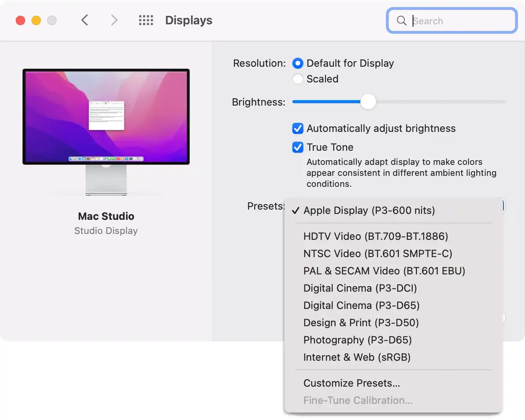
Task: Adjust the Brightness slider handle
Action: click(368, 102)
